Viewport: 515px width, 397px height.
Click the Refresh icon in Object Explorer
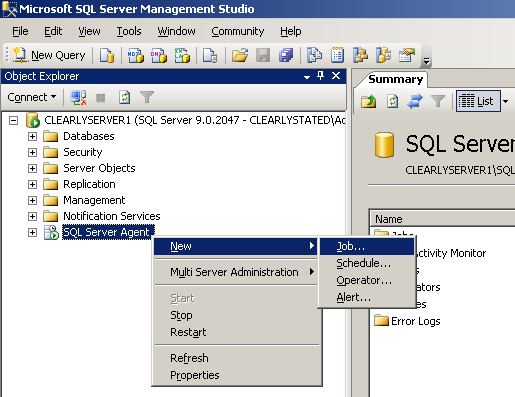tap(124, 98)
